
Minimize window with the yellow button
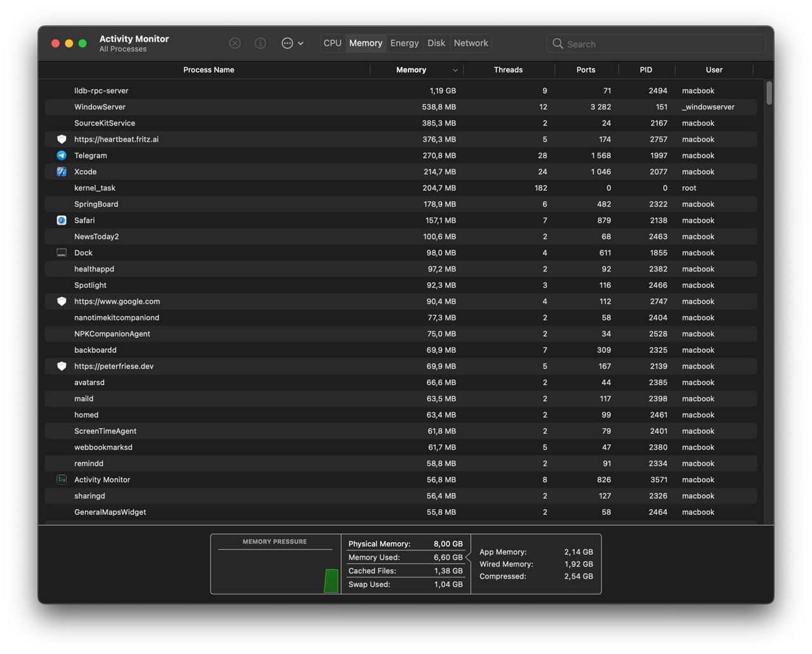pyautogui.click(x=69, y=43)
